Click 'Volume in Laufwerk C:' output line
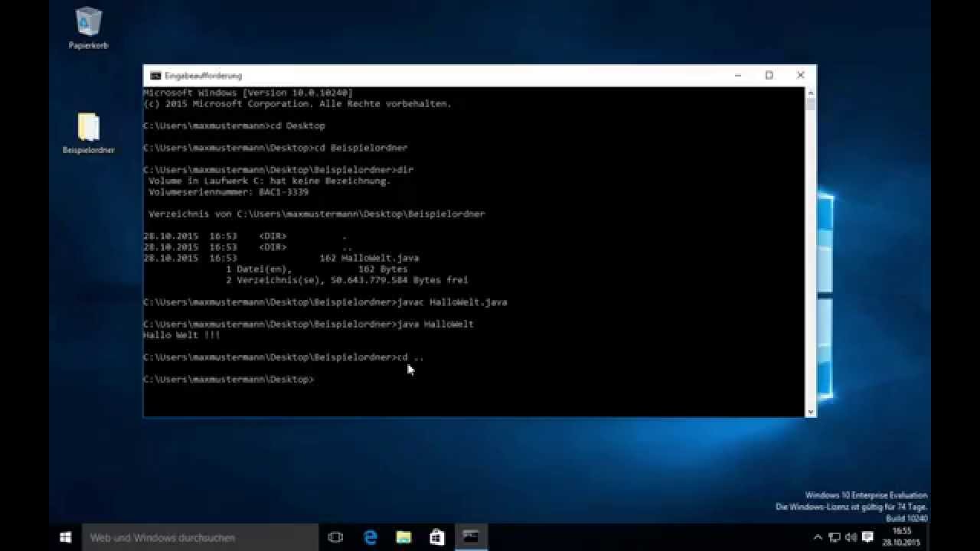980x551 pixels. pyautogui.click(x=269, y=181)
